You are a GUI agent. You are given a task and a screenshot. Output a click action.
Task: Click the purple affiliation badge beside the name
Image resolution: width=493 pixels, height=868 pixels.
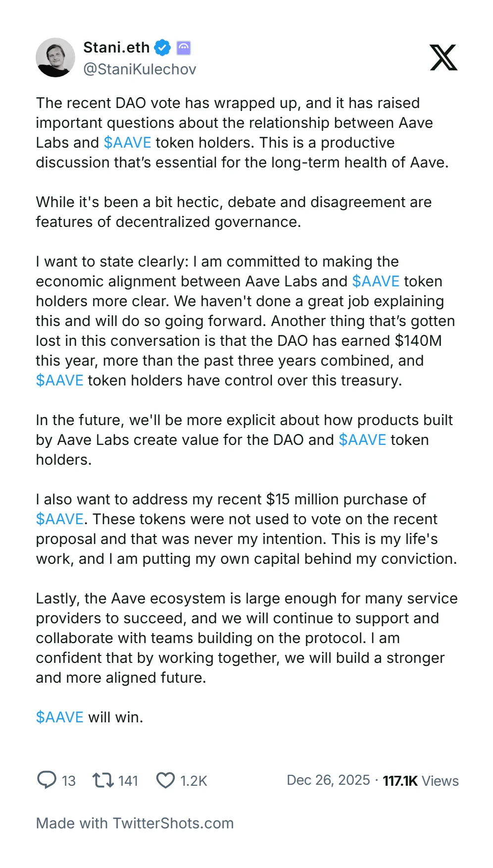pyautogui.click(x=184, y=48)
